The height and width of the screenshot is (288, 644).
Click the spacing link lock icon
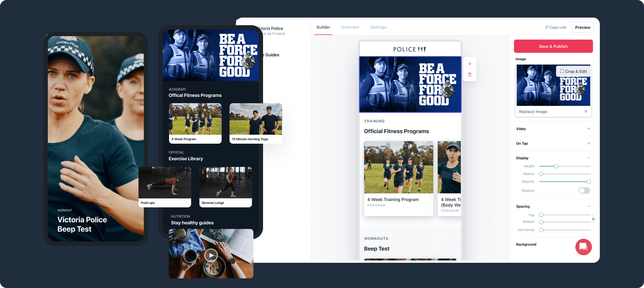593,219
